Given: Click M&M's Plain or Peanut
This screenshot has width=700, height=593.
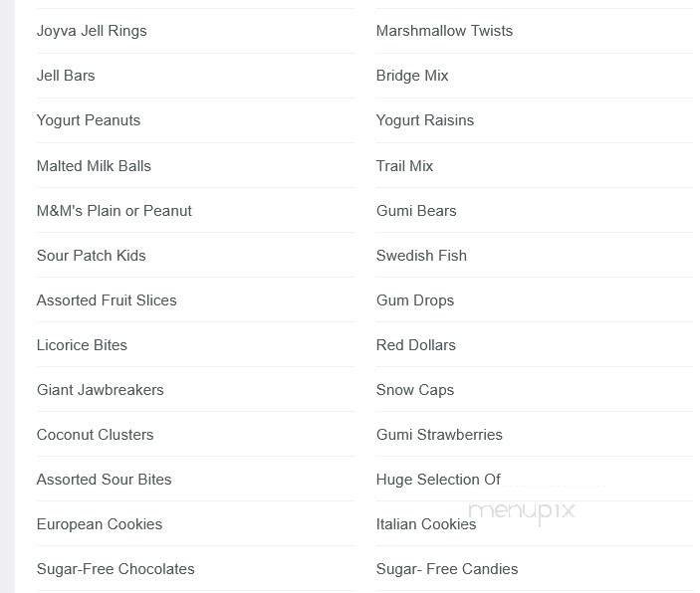Looking at the screenshot, I should click(115, 211).
